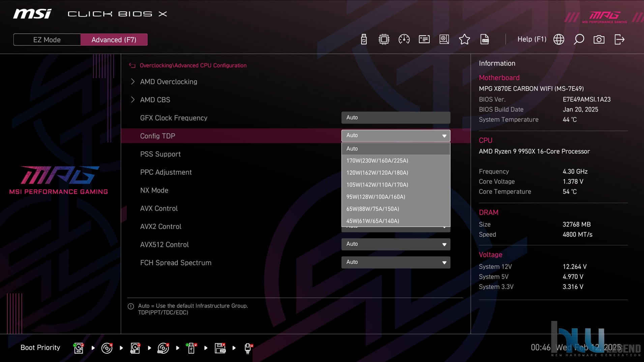644x362 pixels.
Task: Switch to EZ Mode
Action: [47, 39]
